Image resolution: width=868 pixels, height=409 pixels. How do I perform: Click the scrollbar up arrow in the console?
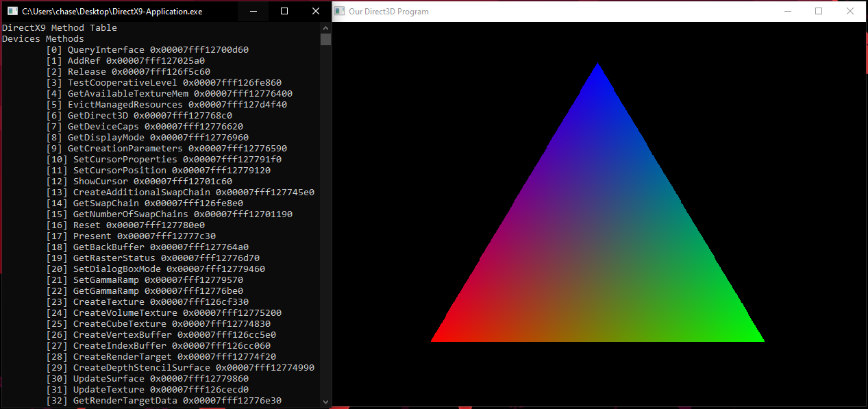point(325,28)
